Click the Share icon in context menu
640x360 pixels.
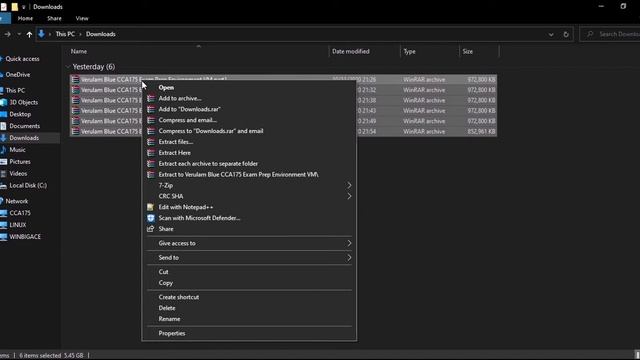point(151,229)
